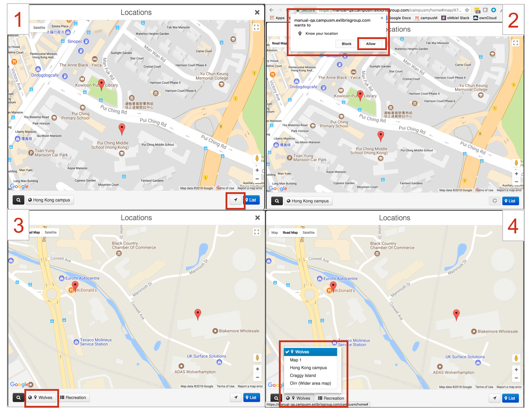
Task: Open the Hong Kong campus map selector in panel 1
Action: [49, 200]
